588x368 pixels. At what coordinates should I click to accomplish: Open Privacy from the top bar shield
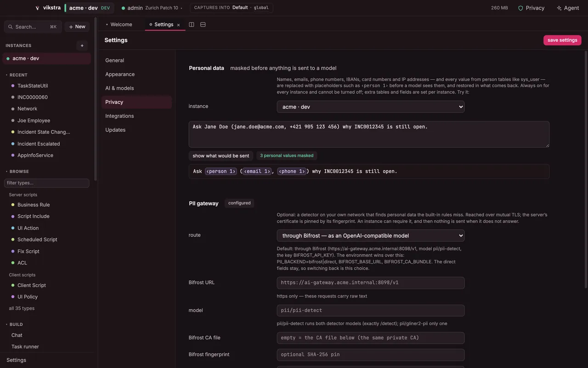click(531, 8)
